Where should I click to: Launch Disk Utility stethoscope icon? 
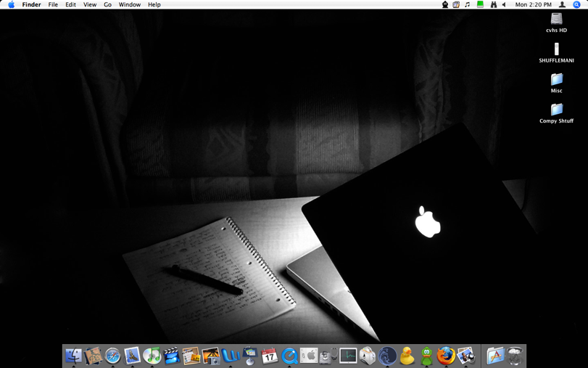(x=328, y=356)
